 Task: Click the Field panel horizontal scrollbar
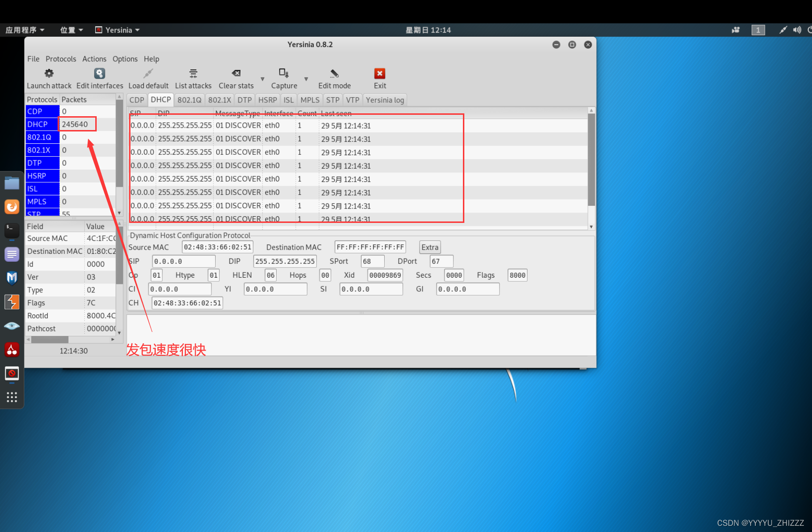click(x=50, y=340)
